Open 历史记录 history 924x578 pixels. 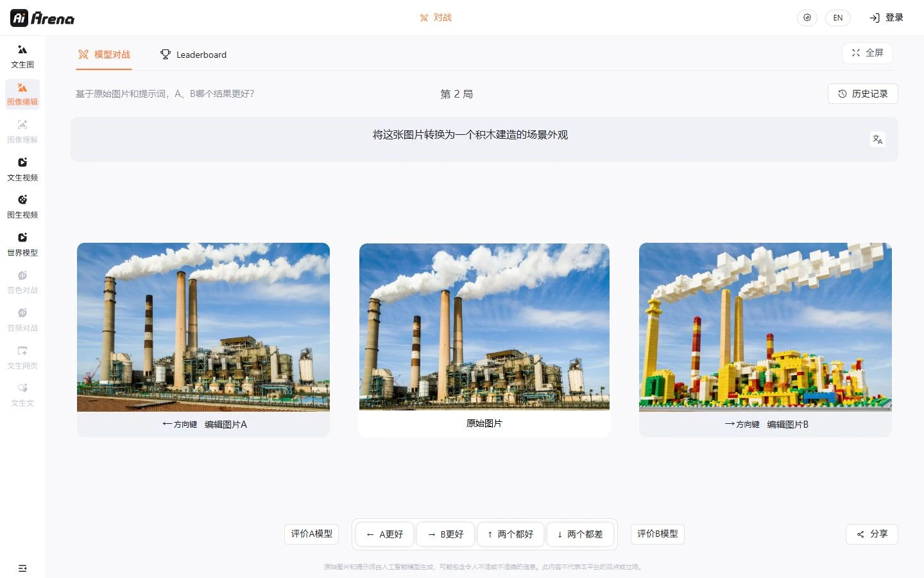pyautogui.click(x=863, y=94)
